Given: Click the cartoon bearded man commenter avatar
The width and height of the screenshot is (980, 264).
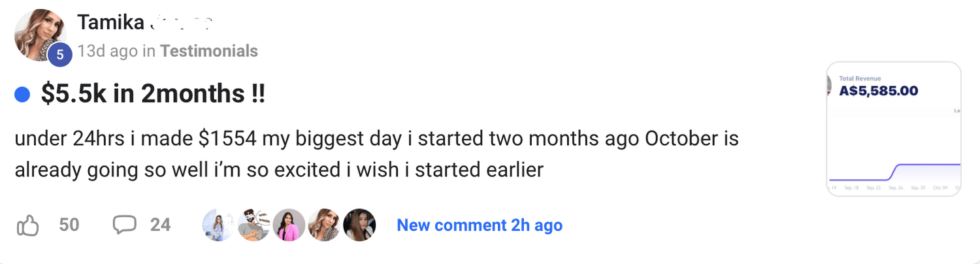Looking at the screenshot, I should pos(253,225).
